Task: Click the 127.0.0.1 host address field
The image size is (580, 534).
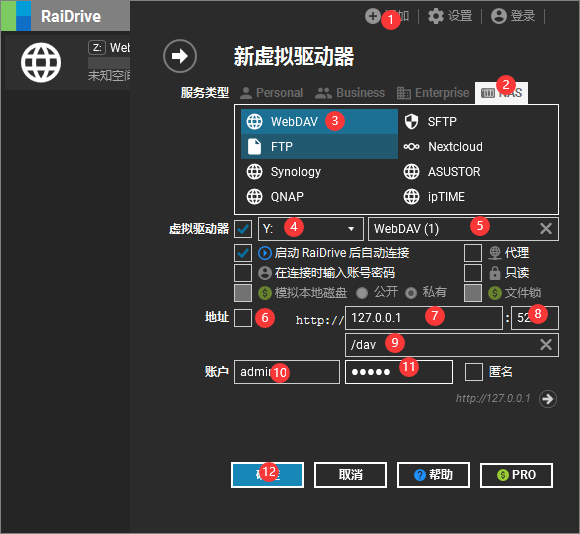Action: point(424,318)
